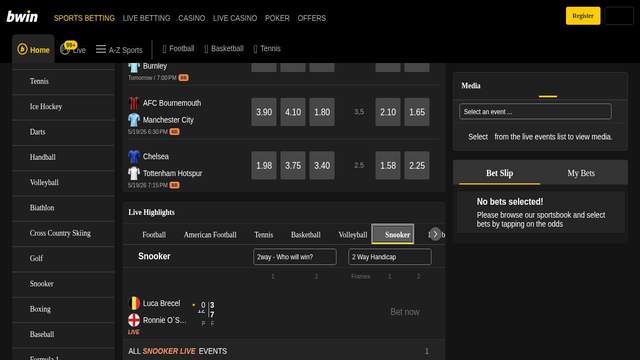Open '2 Way Handicap' market dropdown

(389, 257)
